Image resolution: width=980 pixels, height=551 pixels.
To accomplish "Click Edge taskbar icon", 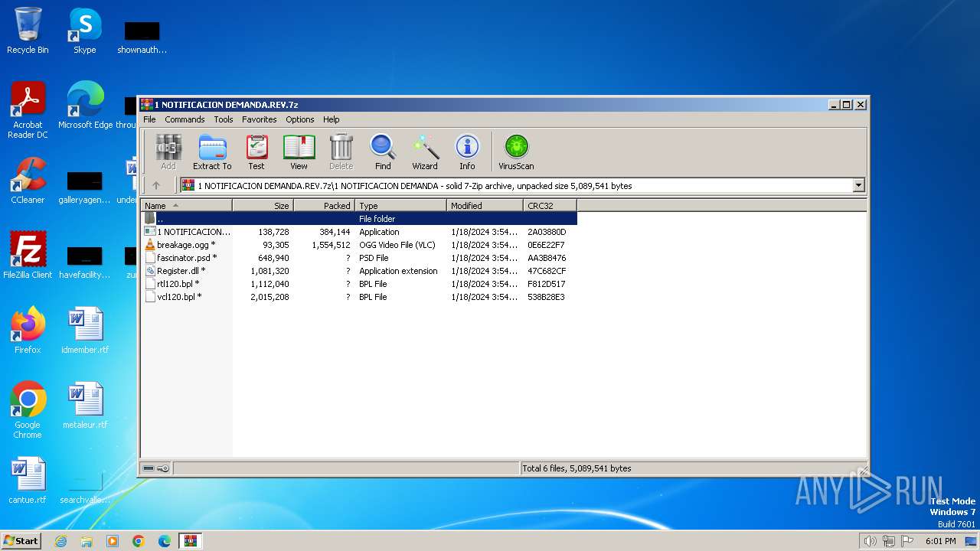I will point(165,541).
